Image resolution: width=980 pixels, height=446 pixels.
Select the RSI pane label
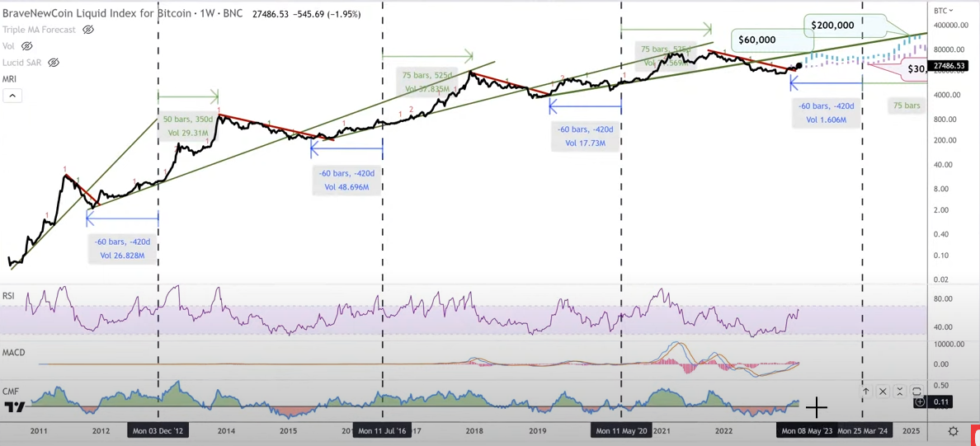coord(9,296)
